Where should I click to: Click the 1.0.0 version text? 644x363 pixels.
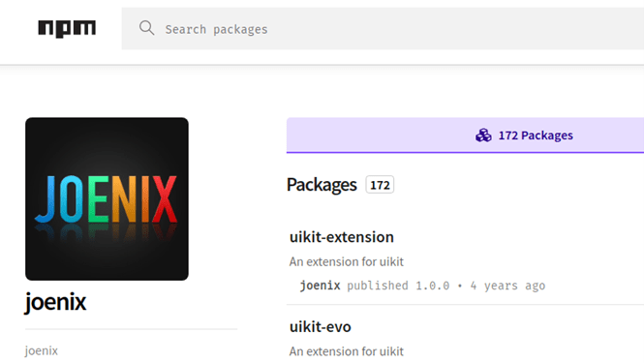[x=433, y=286]
